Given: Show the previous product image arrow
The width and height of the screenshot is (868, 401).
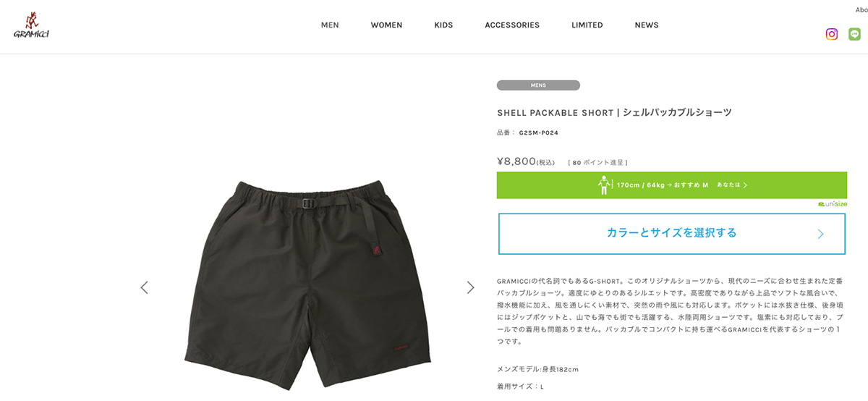Looking at the screenshot, I should tap(144, 287).
